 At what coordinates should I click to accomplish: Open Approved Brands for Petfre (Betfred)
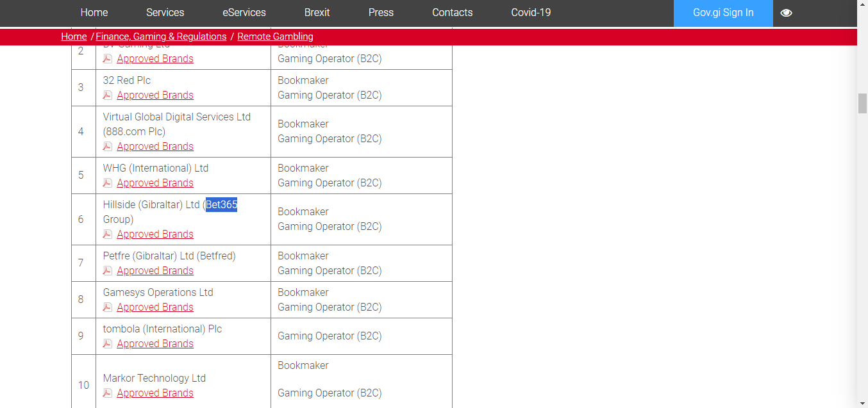[x=155, y=270]
